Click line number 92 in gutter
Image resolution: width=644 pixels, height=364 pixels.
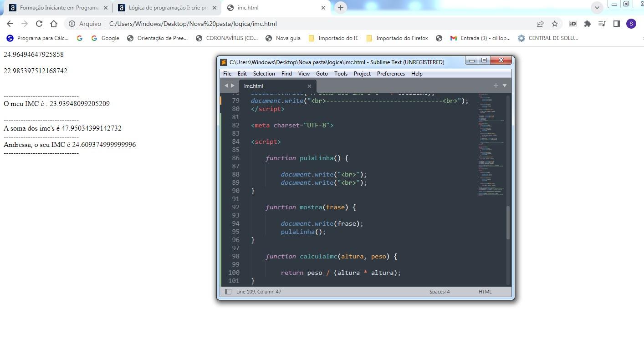235,207
